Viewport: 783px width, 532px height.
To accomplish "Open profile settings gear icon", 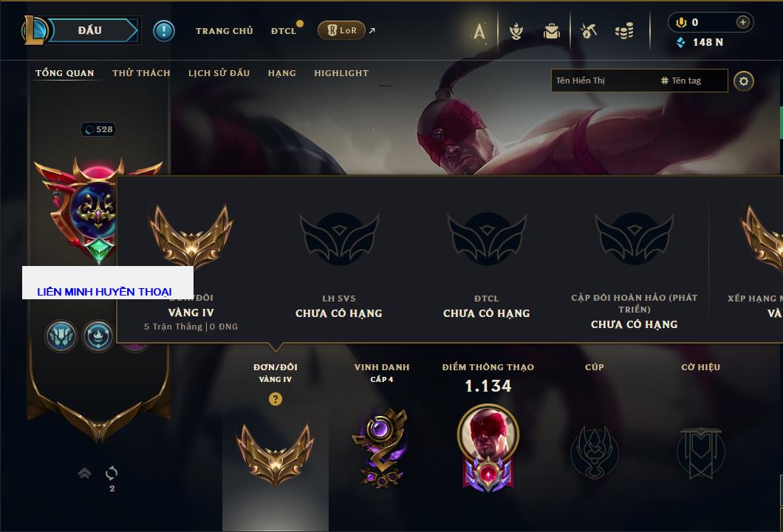I will click(x=744, y=81).
